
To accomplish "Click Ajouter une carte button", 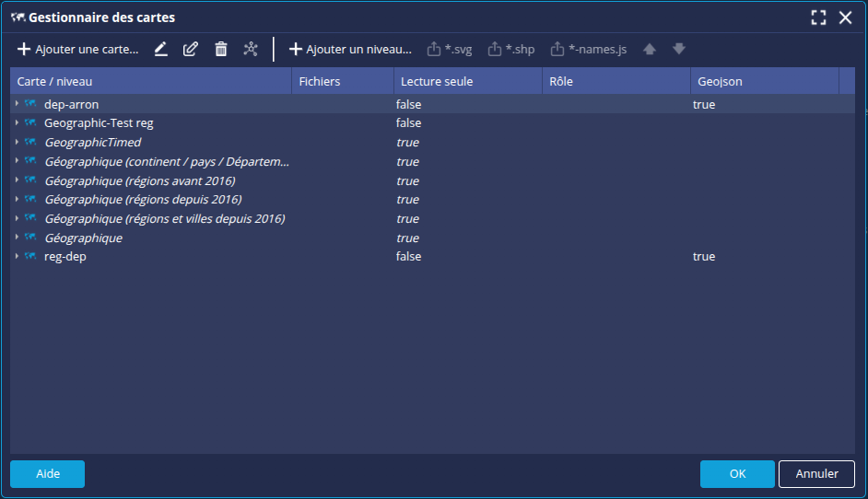I will tap(77, 49).
